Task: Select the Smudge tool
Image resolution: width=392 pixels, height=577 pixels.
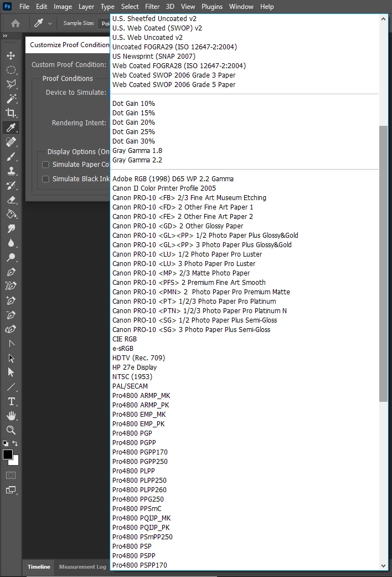Action: [x=11, y=228]
